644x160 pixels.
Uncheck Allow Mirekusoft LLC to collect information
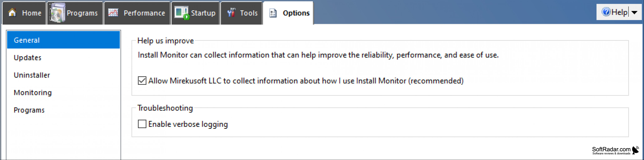click(x=142, y=81)
